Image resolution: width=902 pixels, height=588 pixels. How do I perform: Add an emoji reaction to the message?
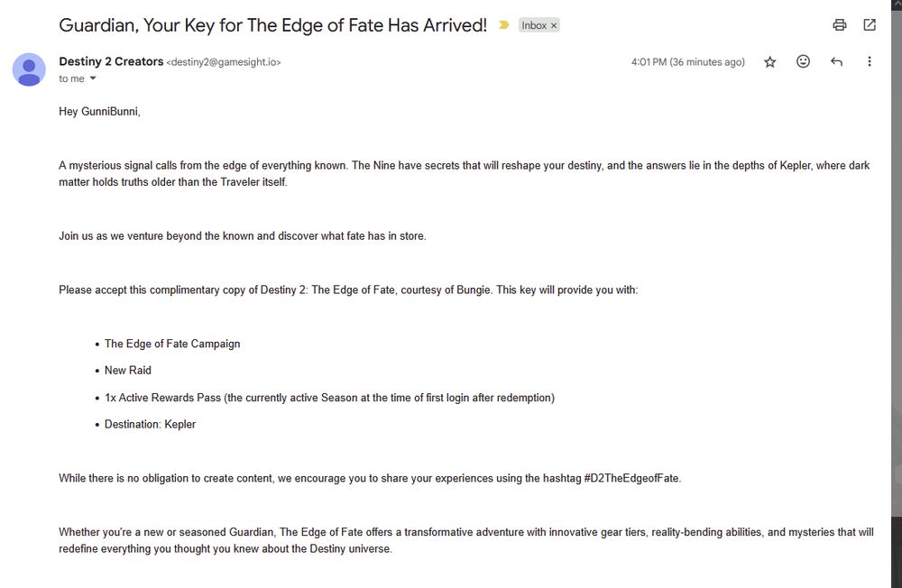[x=803, y=61]
